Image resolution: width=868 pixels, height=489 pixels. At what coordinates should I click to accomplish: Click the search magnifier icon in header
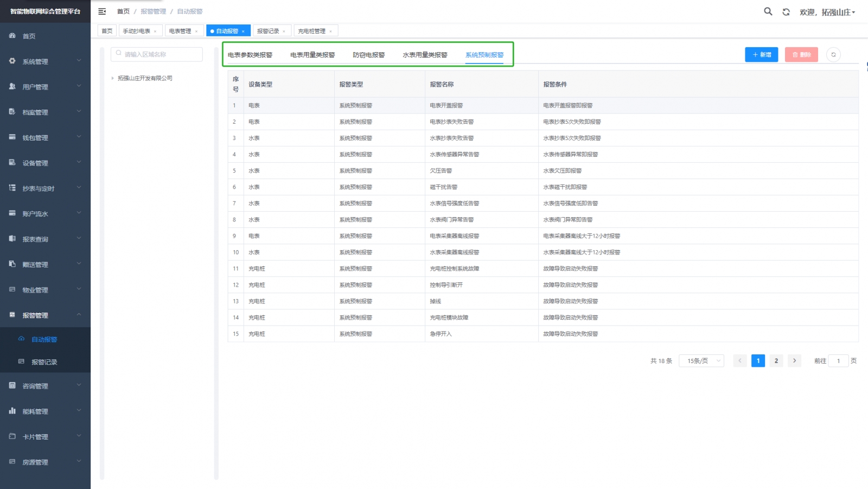coord(768,11)
